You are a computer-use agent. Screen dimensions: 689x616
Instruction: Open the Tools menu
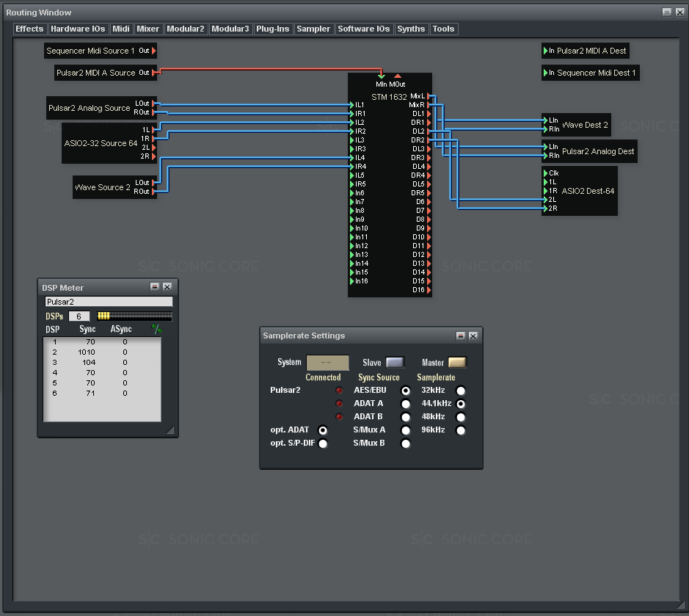(x=443, y=29)
